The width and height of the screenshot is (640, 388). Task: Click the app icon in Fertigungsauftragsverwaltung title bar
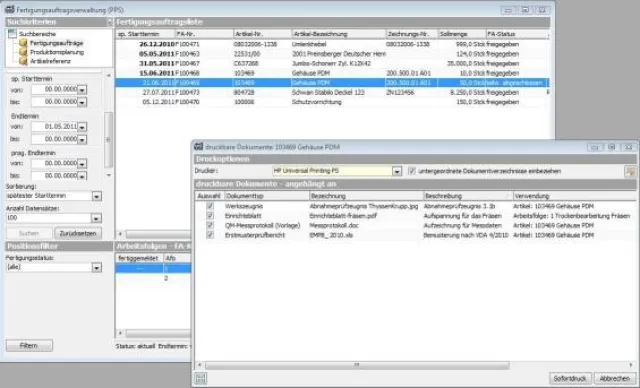pos(9,9)
